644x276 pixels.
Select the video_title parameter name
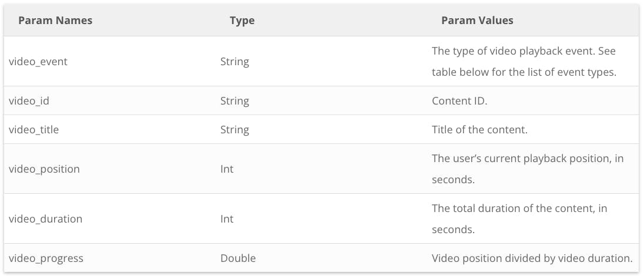point(33,130)
